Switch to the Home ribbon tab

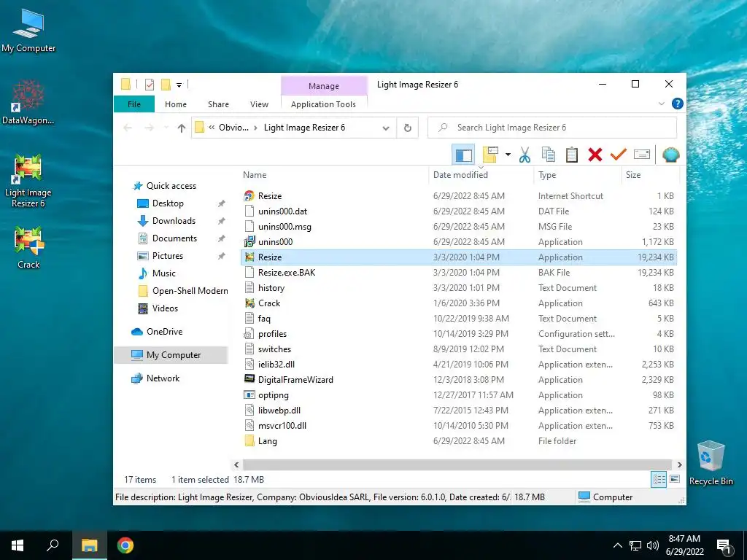(176, 104)
